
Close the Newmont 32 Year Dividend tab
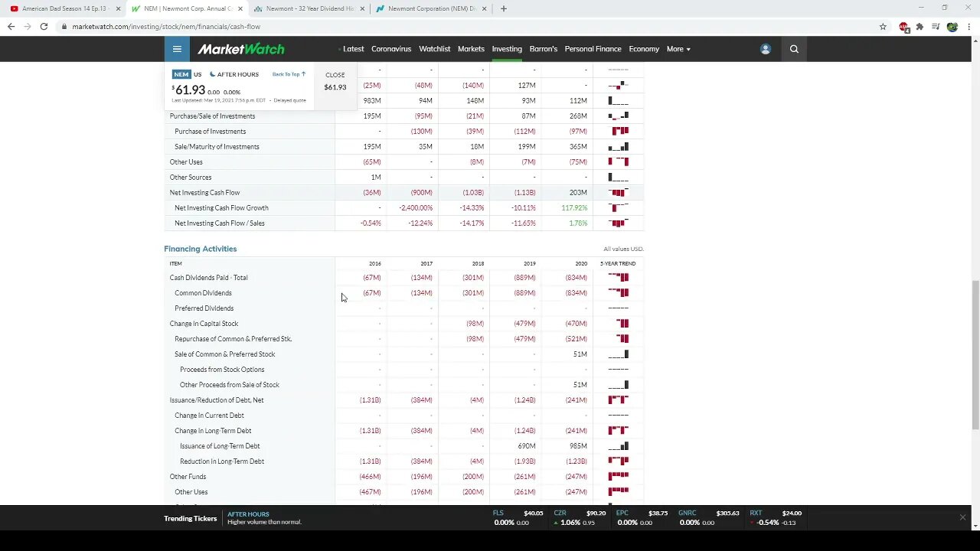point(362,8)
